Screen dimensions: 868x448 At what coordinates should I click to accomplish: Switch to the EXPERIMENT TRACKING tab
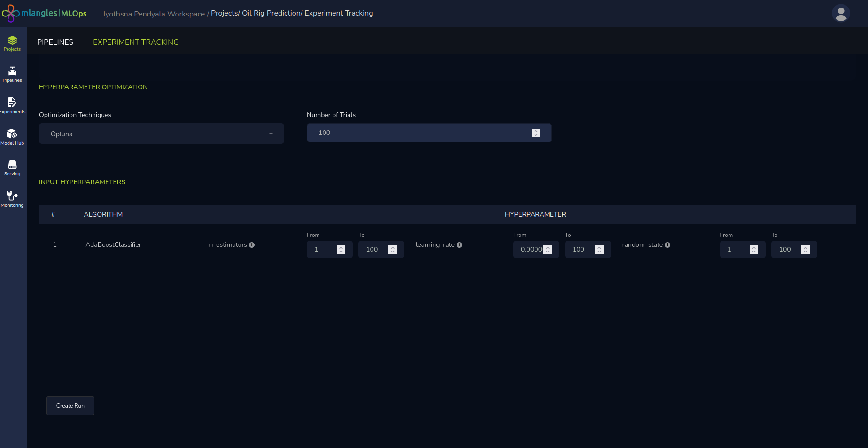coord(136,42)
